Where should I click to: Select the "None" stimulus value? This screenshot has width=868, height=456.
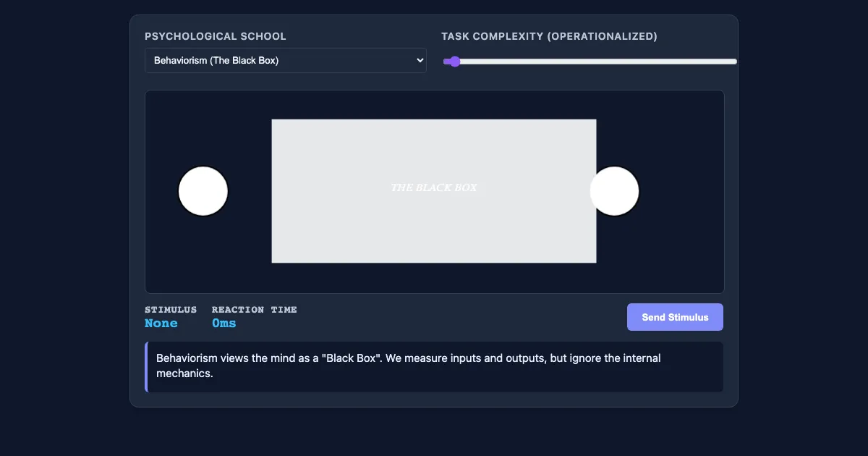coord(161,324)
